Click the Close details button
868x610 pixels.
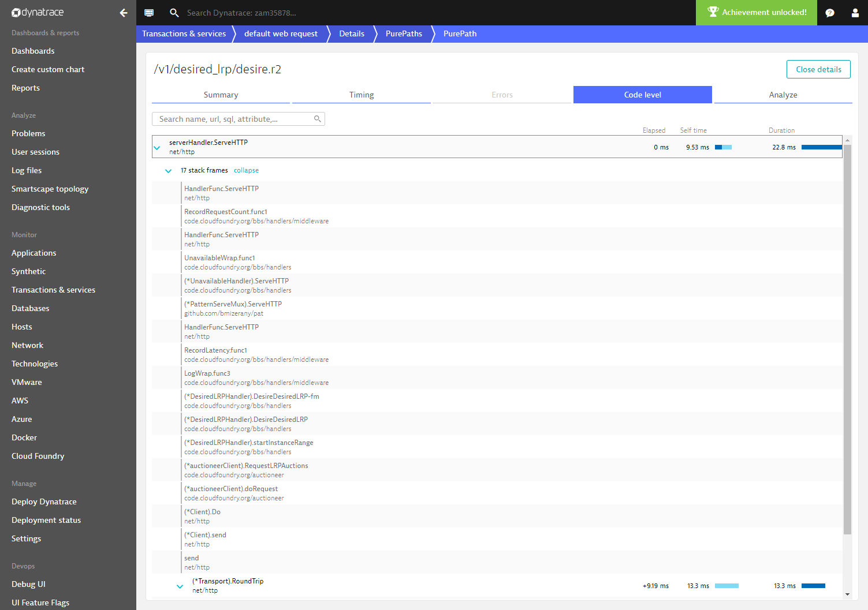pyautogui.click(x=818, y=69)
